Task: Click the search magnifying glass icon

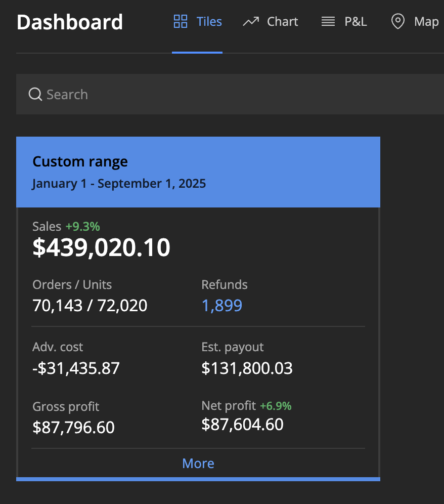Action: tap(35, 95)
